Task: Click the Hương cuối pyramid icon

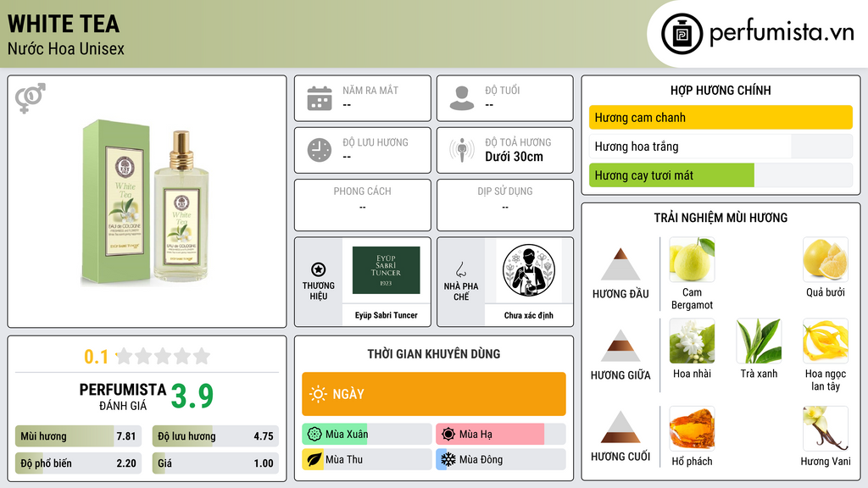Action: point(620,427)
